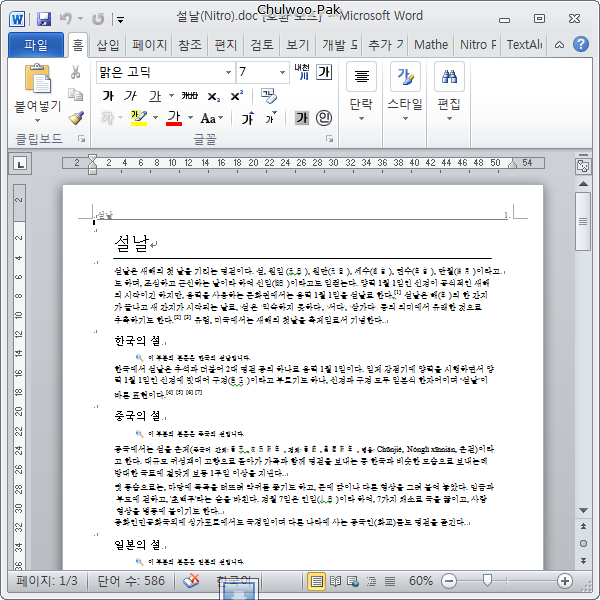
Task: Click the Cut scissors icon
Action: 76,72
